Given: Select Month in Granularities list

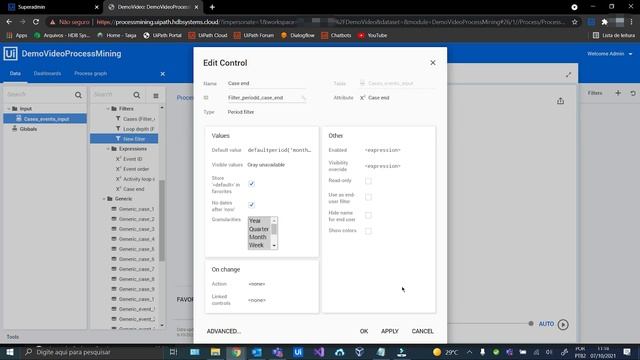Looking at the screenshot, I should [259, 237].
